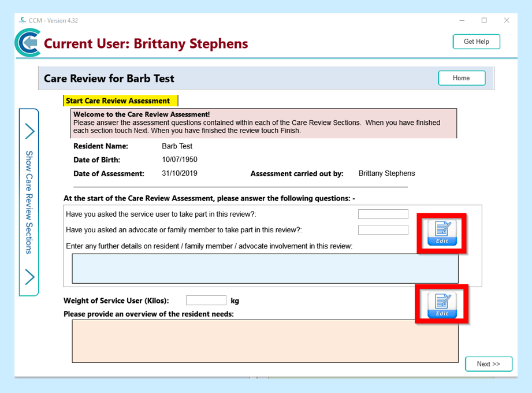This screenshot has width=532, height=393.
Task: Expand the sidebar using the lower chevron arrow
Action: tap(29, 277)
